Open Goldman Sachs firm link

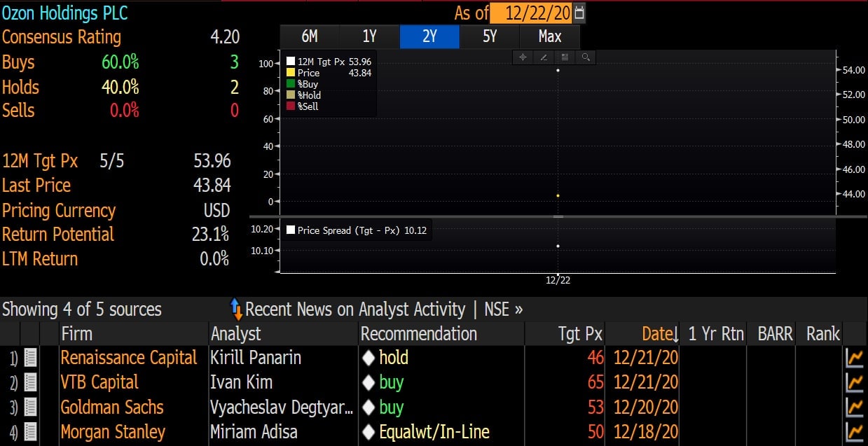(112, 407)
